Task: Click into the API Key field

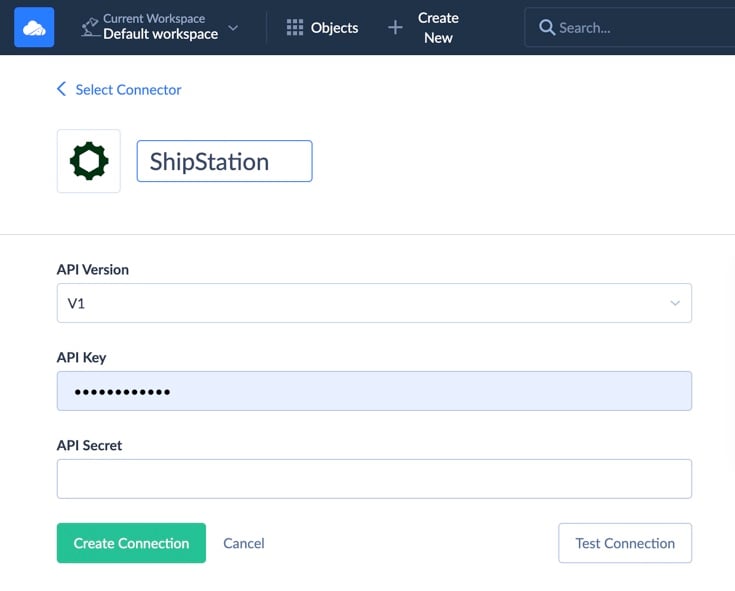Action: click(374, 391)
